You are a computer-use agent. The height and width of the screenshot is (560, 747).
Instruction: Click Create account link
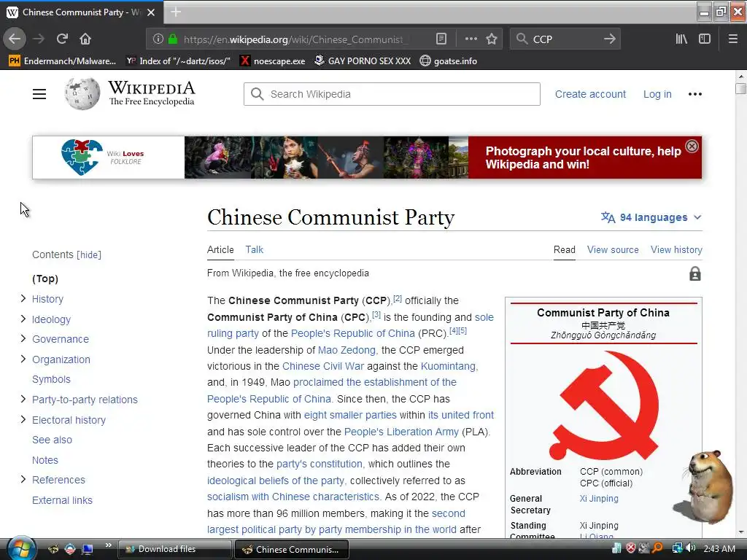(x=590, y=94)
